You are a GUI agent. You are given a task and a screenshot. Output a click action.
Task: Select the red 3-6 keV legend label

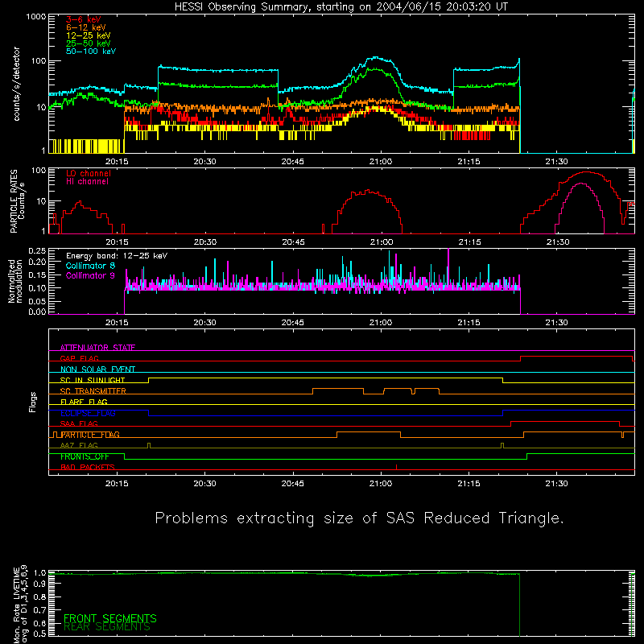[84, 19]
